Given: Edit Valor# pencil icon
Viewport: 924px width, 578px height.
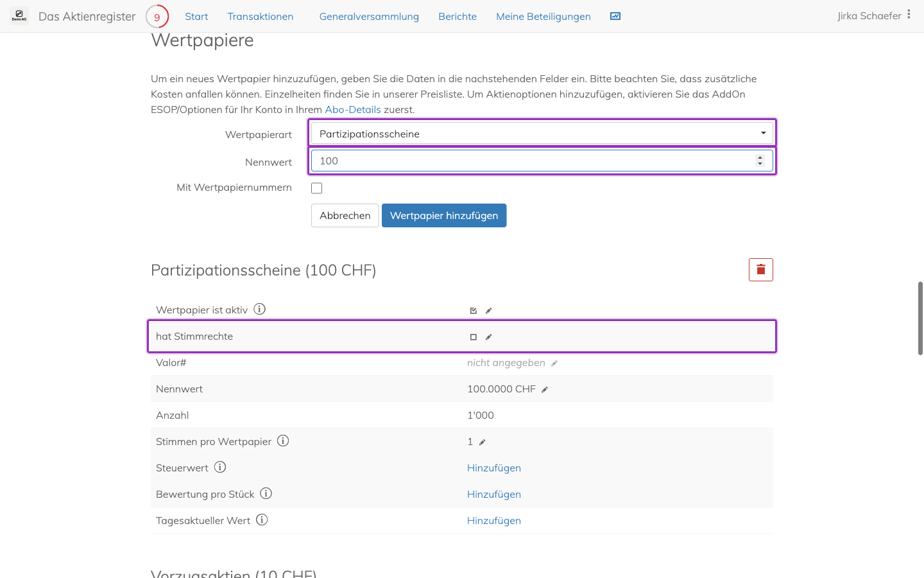Looking at the screenshot, I should (554, 363).
